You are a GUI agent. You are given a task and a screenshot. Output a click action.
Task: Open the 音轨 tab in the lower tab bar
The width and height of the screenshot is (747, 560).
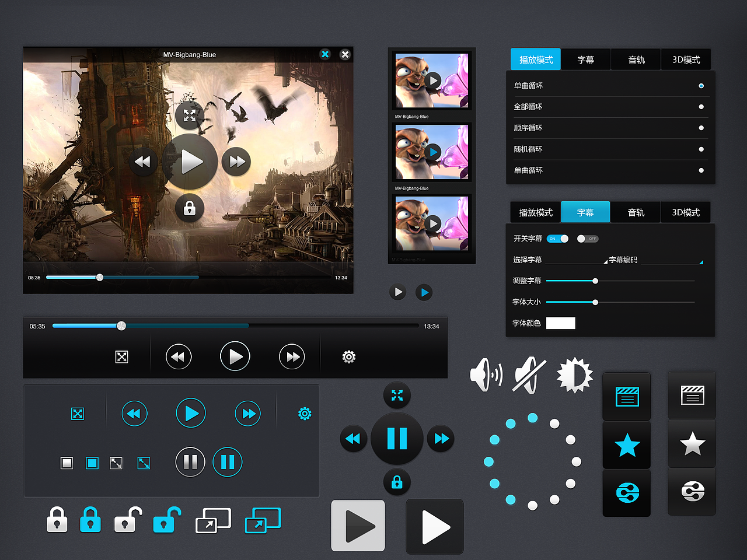tap(636, 212)
